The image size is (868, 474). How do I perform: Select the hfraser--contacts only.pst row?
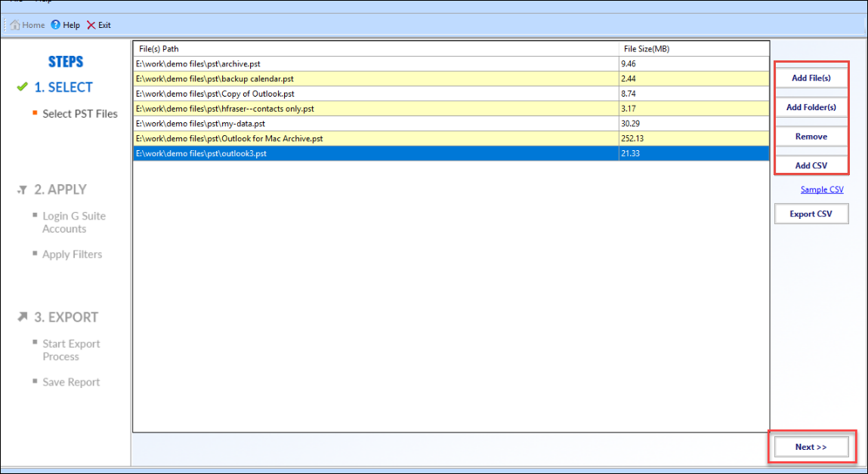(451, 109)
